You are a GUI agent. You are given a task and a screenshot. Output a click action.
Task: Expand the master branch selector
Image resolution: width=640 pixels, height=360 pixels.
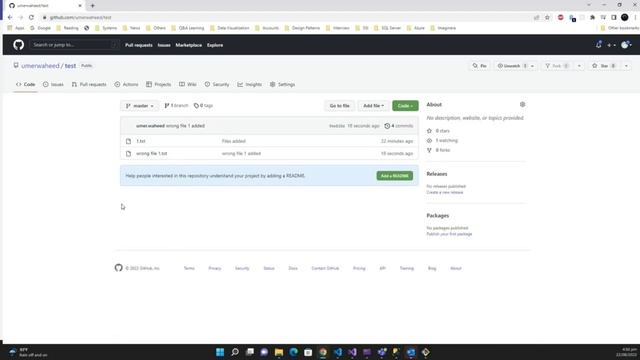[x=140, y=106]
